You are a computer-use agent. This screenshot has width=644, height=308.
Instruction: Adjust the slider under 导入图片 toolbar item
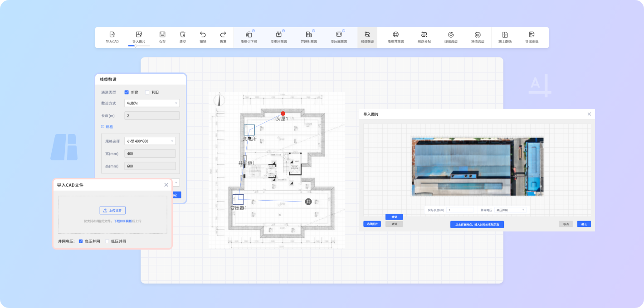pos(135,46)
